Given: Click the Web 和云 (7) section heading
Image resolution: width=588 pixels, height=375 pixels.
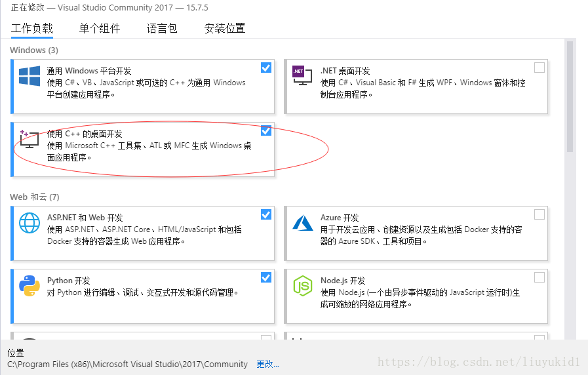Looking at the screenshot, I should coord(35,197).
